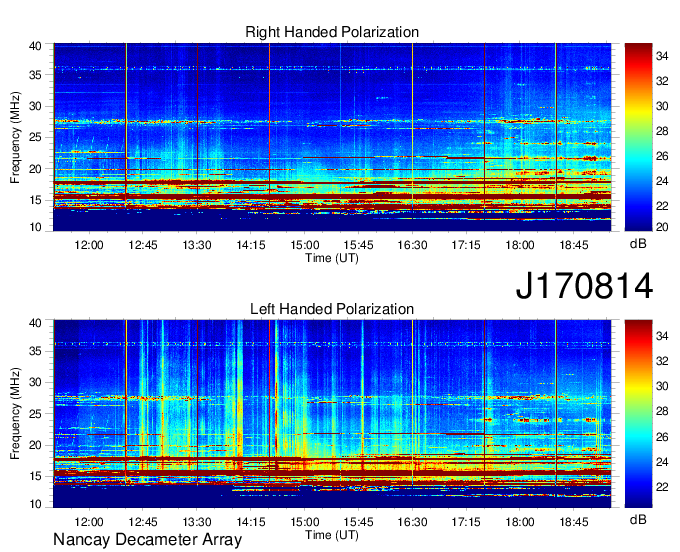Click dB unit label of right-handed color bar
This screenshot has height=552, width=680.
click(638, 244)
